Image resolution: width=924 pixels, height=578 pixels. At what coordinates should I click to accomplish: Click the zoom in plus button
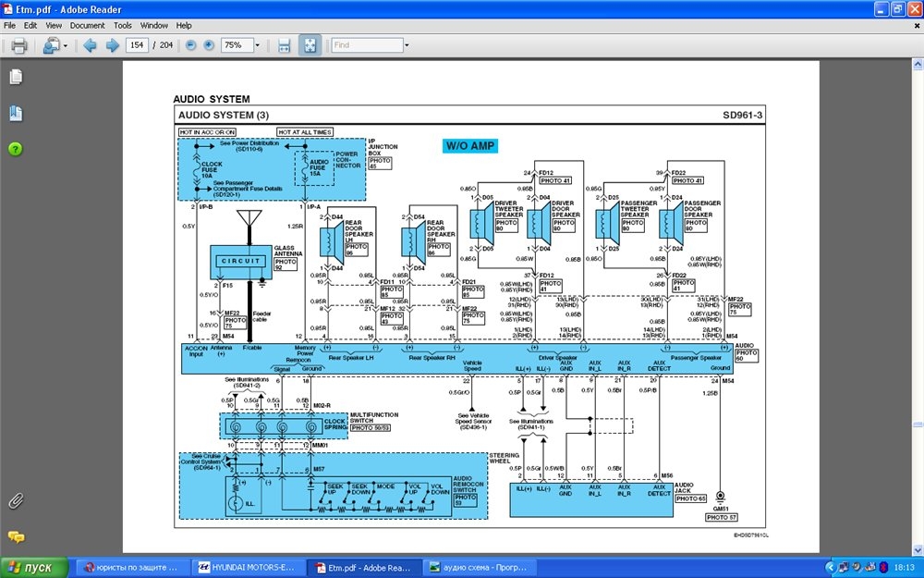tap(209, 45)
